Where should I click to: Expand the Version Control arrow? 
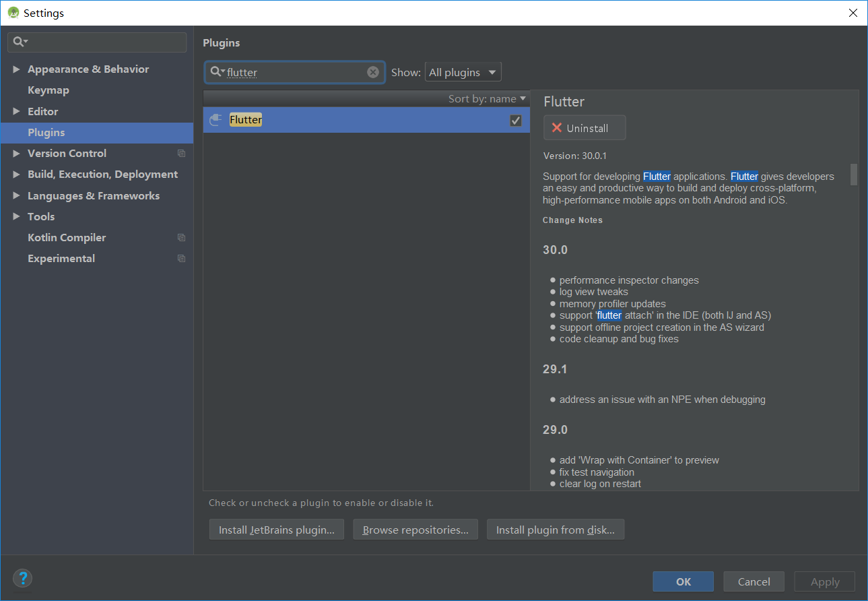point(16,154)
